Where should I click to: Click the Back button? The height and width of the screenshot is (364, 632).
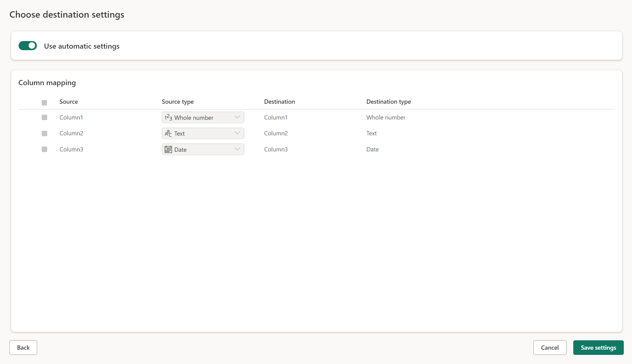[23, 348]
